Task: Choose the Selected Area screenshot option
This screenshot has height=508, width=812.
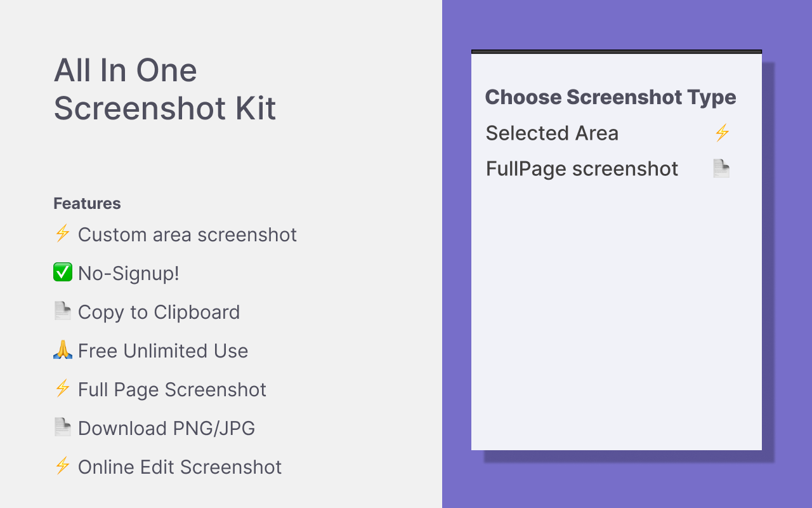Action: click(552, 133)
